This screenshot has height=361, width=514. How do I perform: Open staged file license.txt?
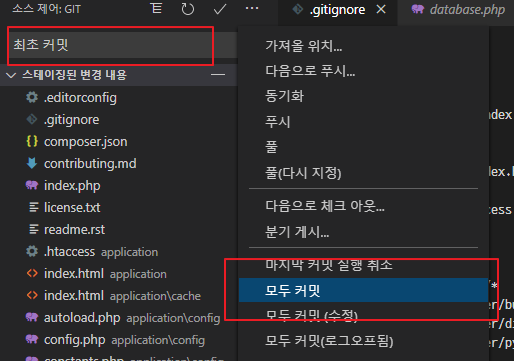pyautogui.click(x=72, y=207)
